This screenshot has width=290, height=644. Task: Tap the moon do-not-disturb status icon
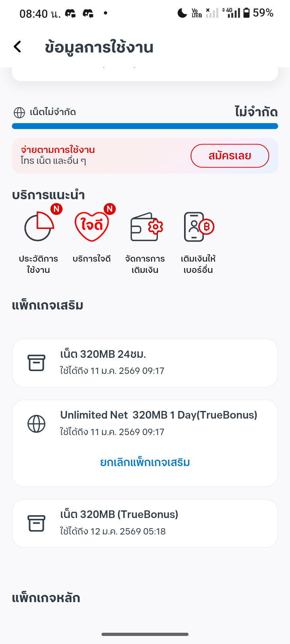pyautogui.click(x=182, y=13)
